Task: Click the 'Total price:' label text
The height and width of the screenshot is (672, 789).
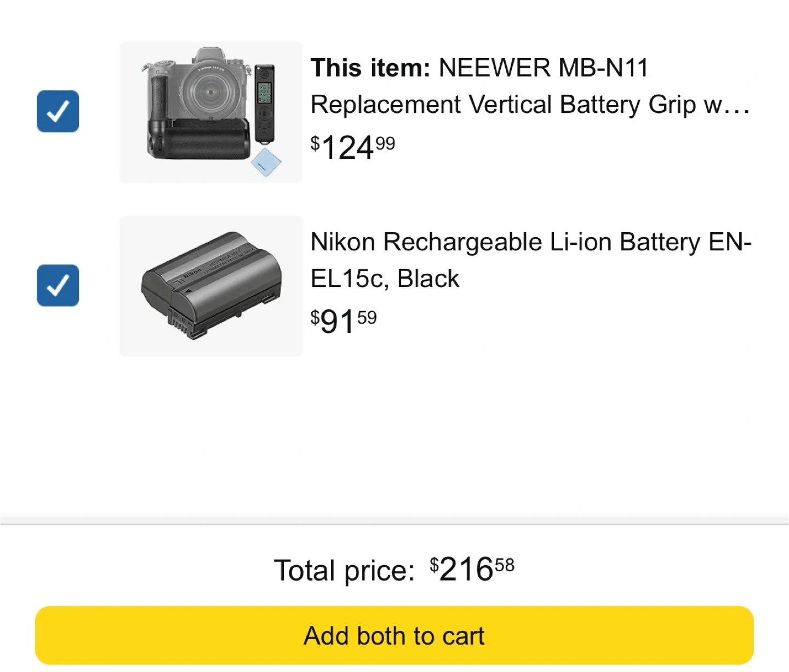Action: 344,570
